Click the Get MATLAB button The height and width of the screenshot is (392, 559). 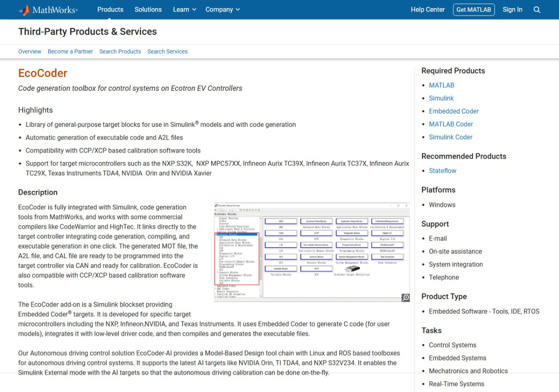473,9
